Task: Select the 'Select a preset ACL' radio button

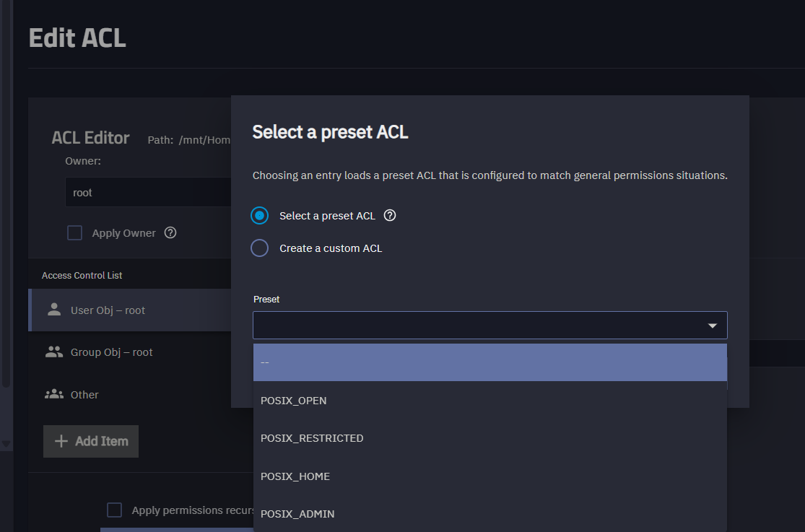Action: tap(260, 216)
